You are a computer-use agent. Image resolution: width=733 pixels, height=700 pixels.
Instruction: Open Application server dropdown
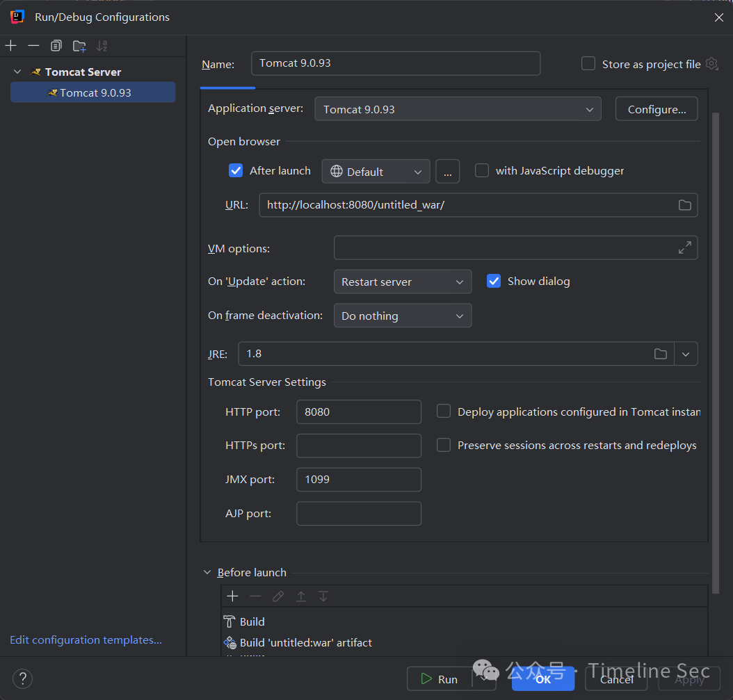click(x=458, y=109)
